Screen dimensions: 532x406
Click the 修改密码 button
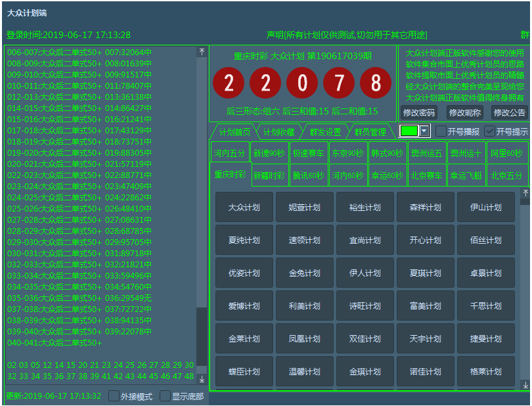(418, 112)
